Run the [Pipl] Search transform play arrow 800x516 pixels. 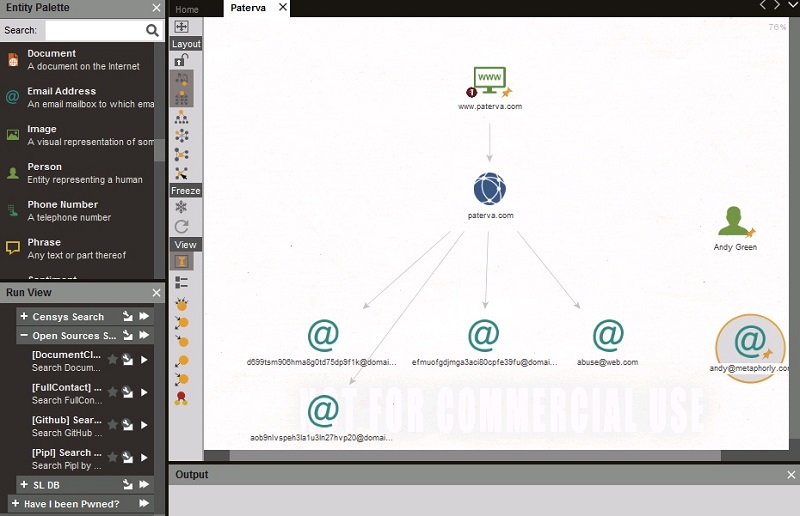tap(144, 457)
